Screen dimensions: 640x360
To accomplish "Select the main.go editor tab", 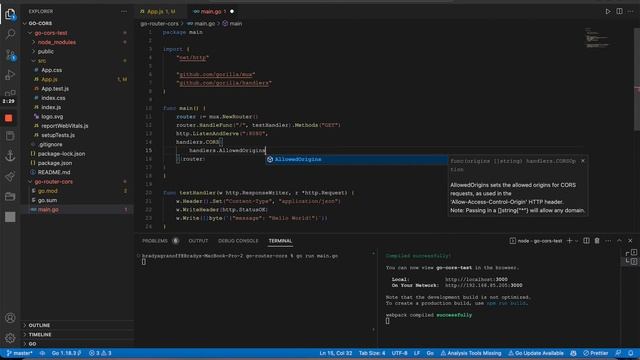I will pyautogui.click(x=213, y=11).
